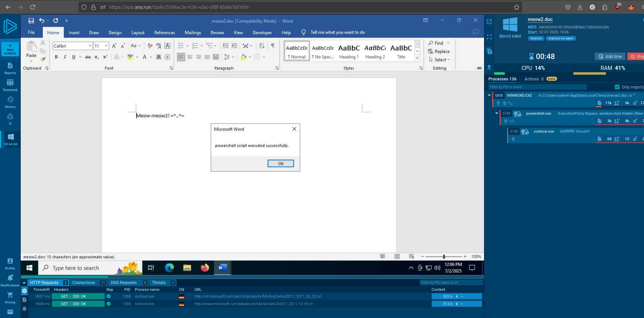Click the Paste clipboard icon
Screen dimensions: 644x318
31,46
